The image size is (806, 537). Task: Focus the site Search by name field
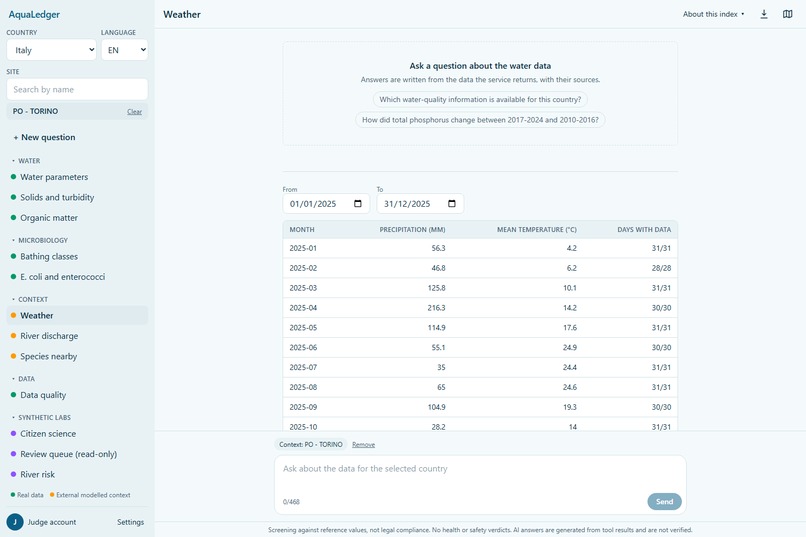point(77,89)
